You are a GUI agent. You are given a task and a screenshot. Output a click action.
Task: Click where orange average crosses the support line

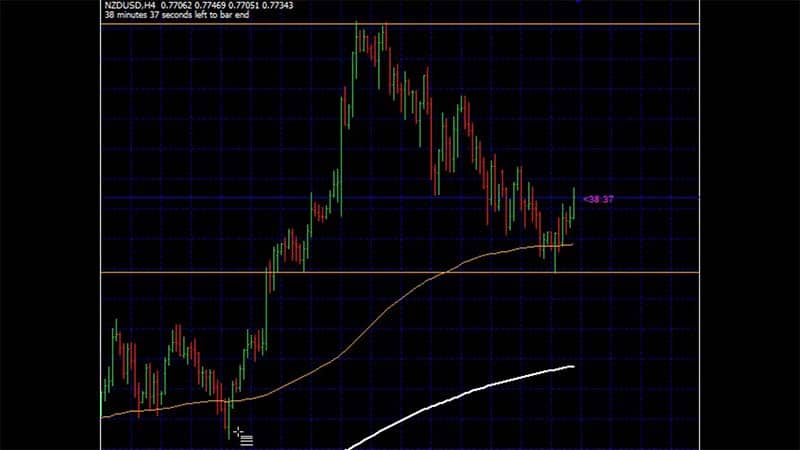[438, 272]
